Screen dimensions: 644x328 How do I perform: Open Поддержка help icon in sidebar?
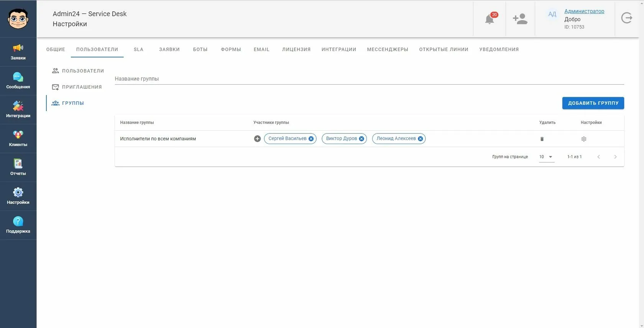pyautogui.click(x=18, y=225)
